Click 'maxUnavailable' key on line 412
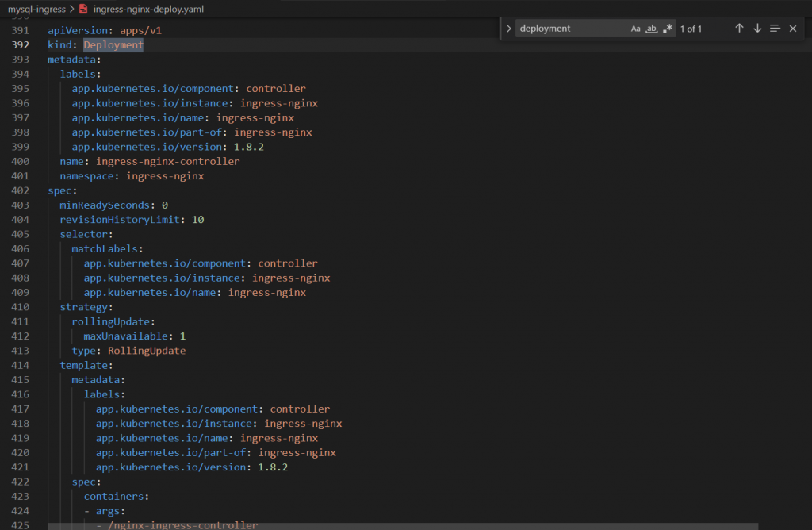Screen dimensions: 812x530 point(126,336)
